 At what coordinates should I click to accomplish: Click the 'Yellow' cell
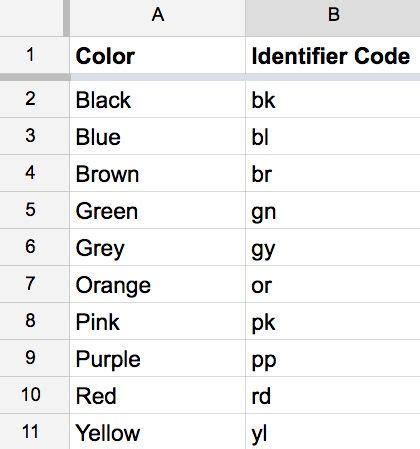tap(157, 431)
